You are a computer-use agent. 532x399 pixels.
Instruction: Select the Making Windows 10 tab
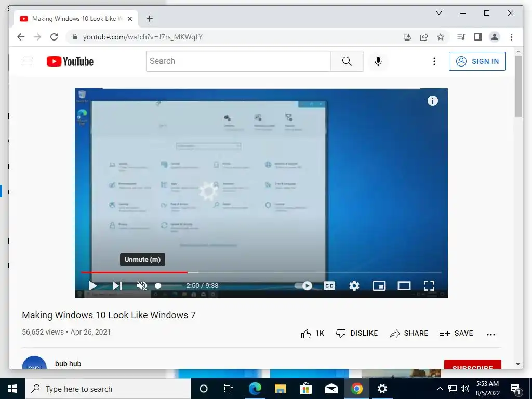[x=75, y=19]
